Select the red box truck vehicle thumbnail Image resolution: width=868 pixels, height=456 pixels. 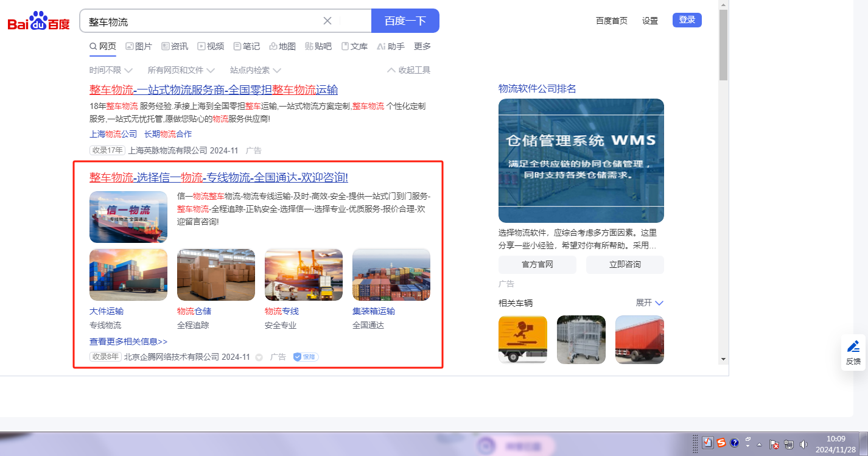click(x=640, y=340)
